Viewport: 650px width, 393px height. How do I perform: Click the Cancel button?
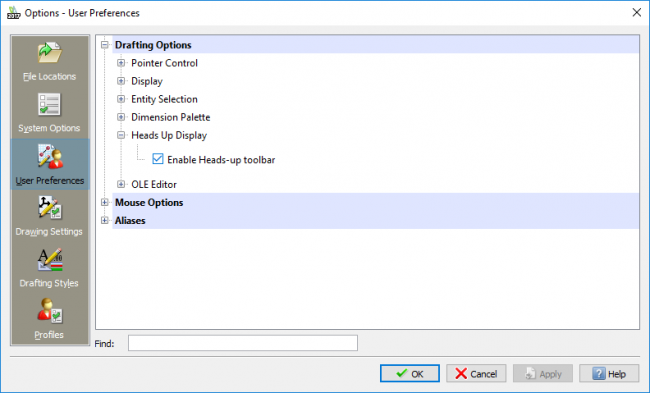click(x=476, y=374)
